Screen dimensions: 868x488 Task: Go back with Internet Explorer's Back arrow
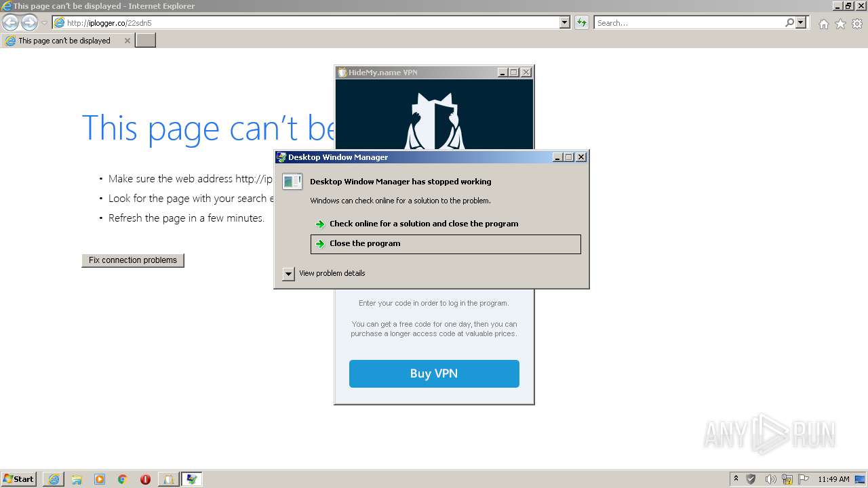10,22
